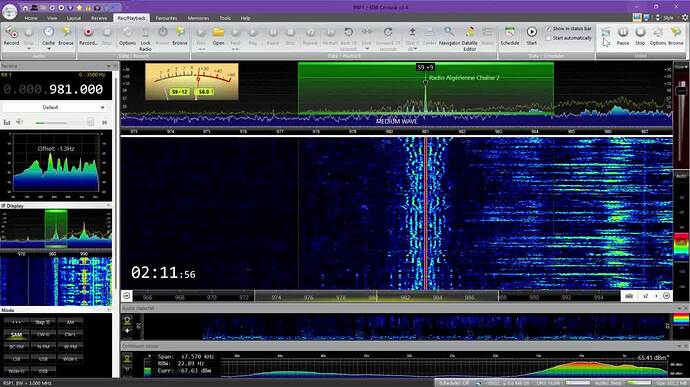Image resolution: width=690 pixels, height=387 pixels.
Task: Click the audio Record icon
Action: [11, 35]
